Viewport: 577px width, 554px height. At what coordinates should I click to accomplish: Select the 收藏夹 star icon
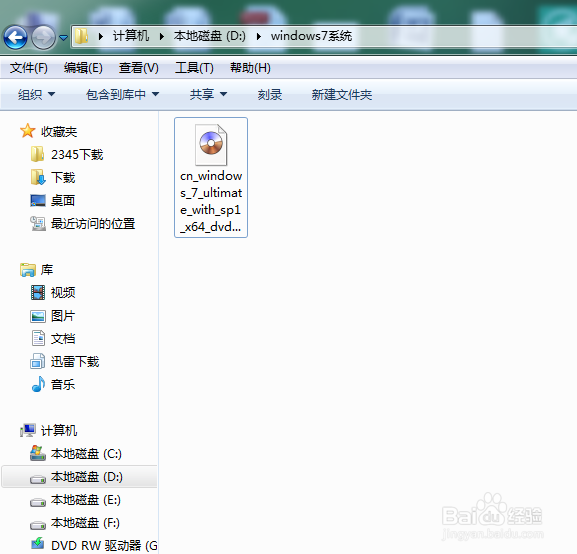[28, 131]
